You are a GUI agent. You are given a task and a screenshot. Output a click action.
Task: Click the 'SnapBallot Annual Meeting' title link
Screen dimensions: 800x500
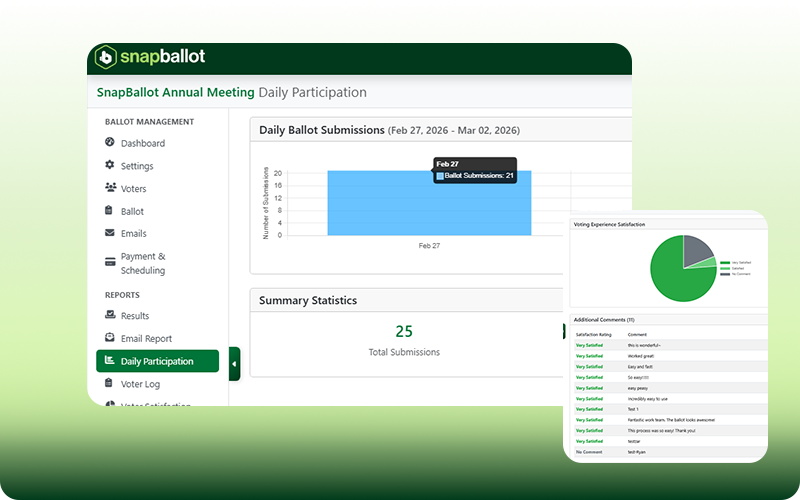point(176,92)
